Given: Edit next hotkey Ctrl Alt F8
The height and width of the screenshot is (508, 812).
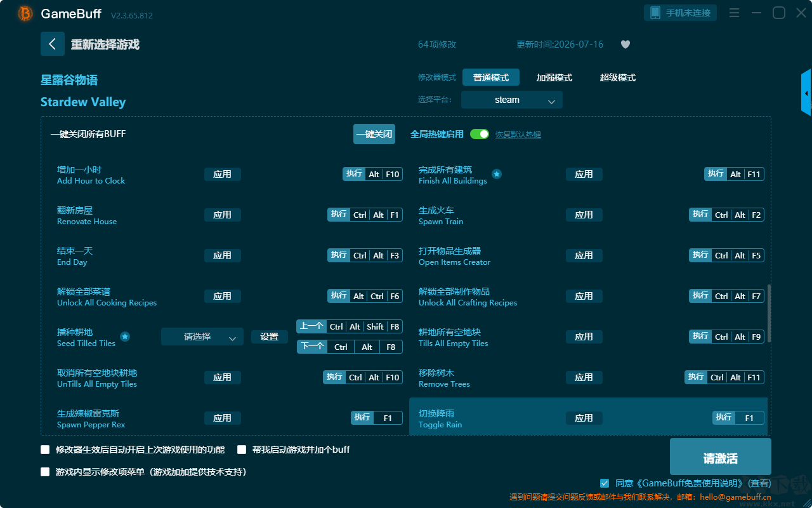Looking at the screenshot, I should click(x=350, y=347).
